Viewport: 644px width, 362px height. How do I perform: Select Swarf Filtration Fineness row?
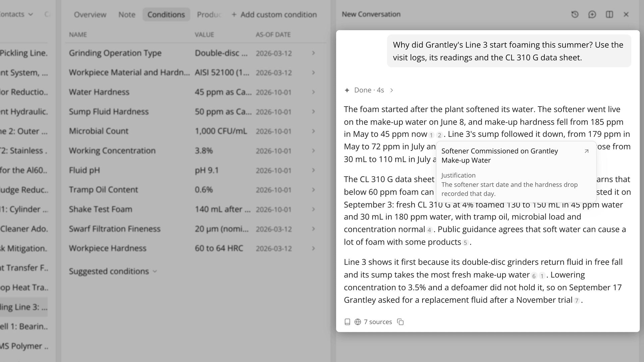point(196,229)
